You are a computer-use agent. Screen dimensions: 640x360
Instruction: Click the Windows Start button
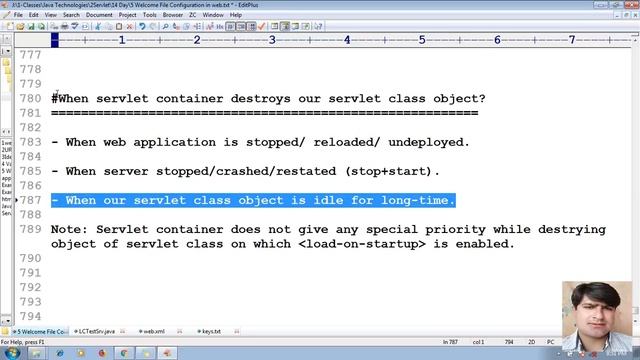point(12,353)
